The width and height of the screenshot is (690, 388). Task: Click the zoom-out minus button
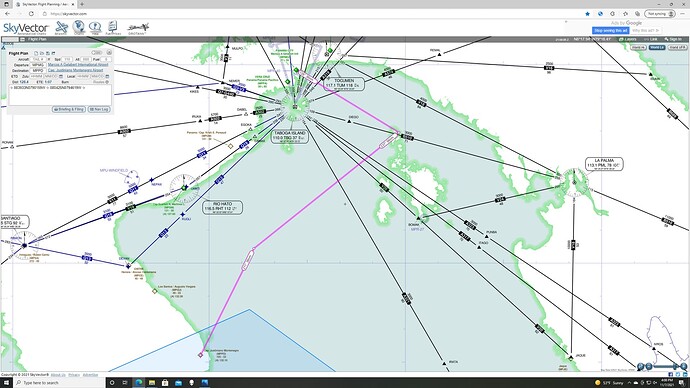tap(649, 366)
